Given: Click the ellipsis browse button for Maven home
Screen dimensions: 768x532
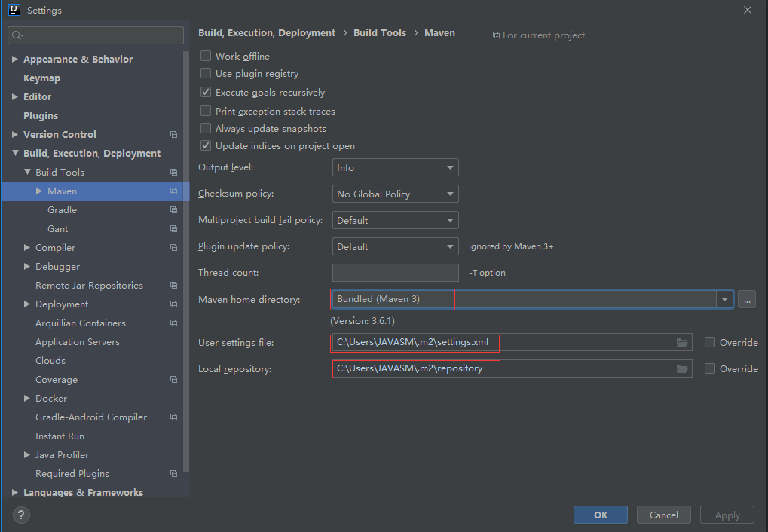Looking at the screenshot, I should pyautogui.click(x=747, y=299).
